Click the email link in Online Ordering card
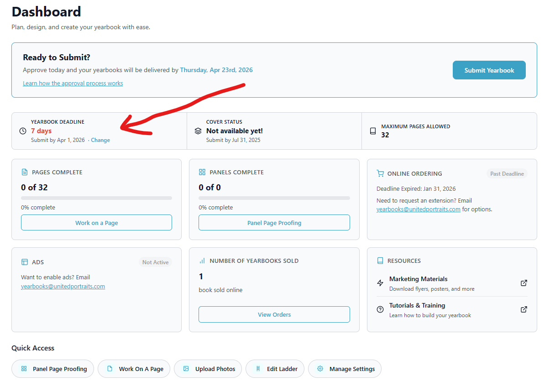This screenshot has width=555, height=392. pyautogui.click(x=418, y=209)
